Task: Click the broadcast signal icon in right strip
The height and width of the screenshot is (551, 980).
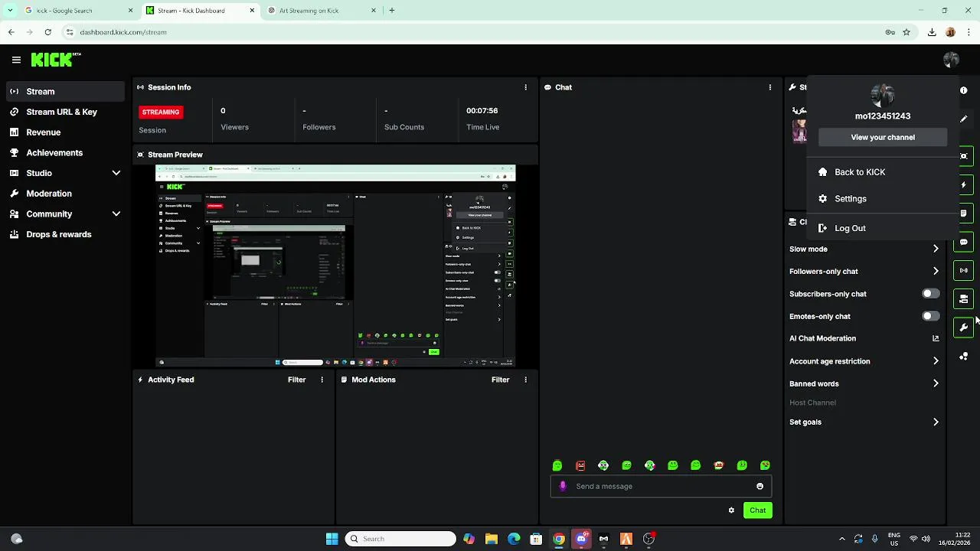Action: point(964,270)
